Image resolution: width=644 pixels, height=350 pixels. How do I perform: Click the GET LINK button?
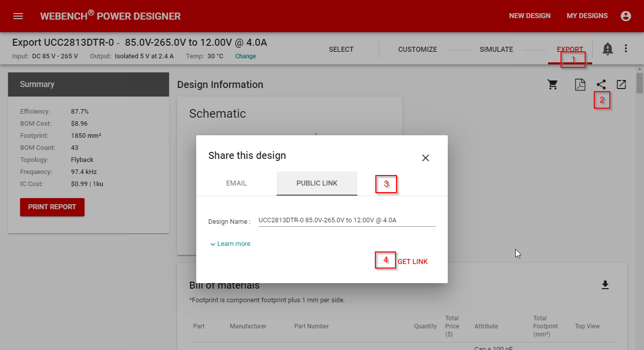(413, 261)
